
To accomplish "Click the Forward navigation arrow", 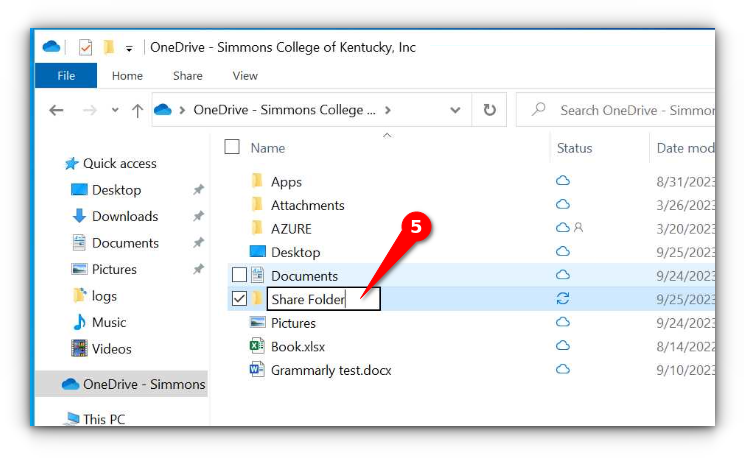I will pos(89,110).
